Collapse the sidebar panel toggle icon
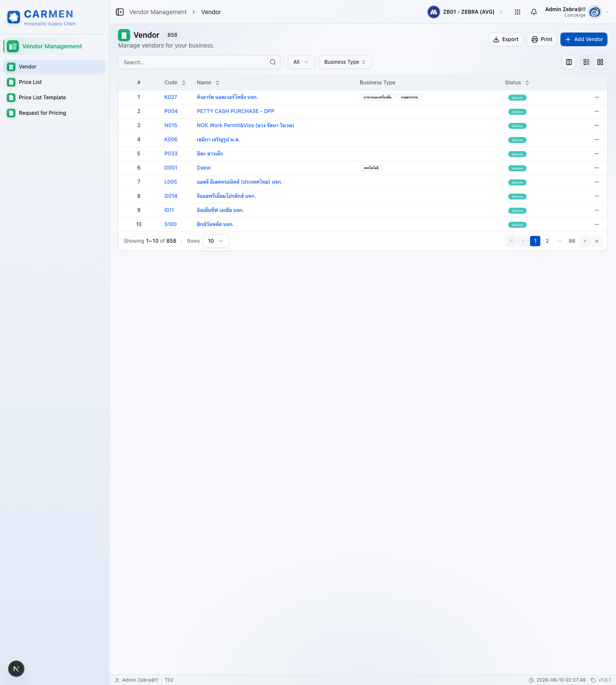Screen dimensions: 616x685 click(x=120, y=12)
